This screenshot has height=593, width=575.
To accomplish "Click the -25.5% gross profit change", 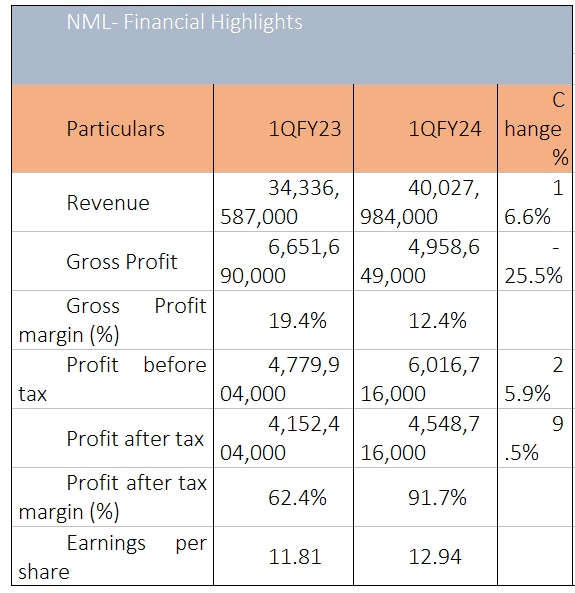I will [x=535, y=261].
